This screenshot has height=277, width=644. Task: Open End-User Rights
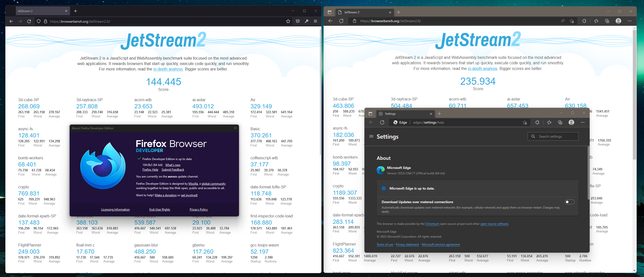[x=159, y=210]
